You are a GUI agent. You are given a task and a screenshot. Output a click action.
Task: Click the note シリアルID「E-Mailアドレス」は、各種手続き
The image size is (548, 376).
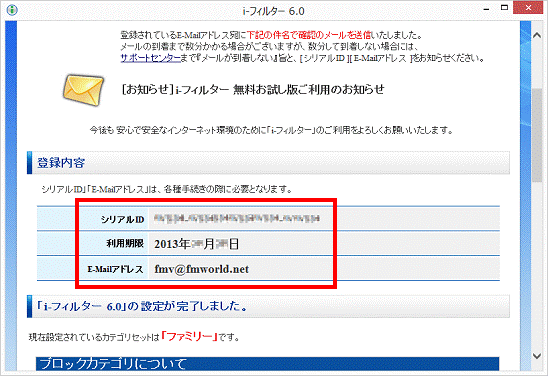167,189
